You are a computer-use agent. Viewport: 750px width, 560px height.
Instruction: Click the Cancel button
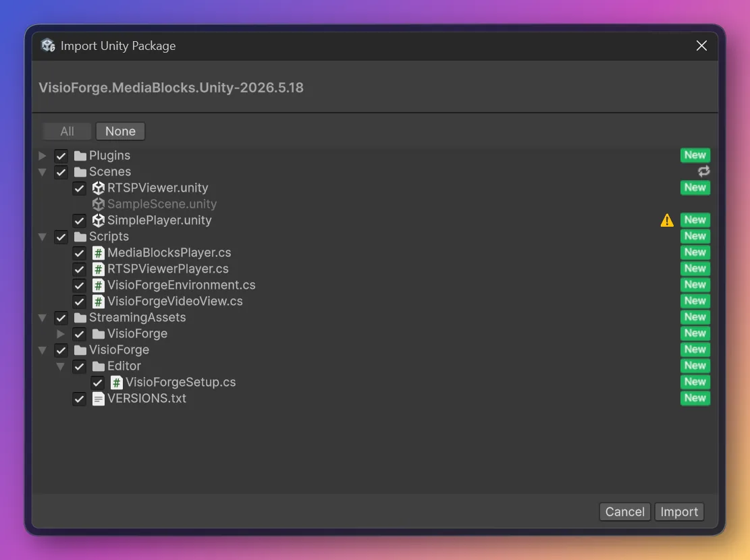pyautogui.click(x=624, y=511)
